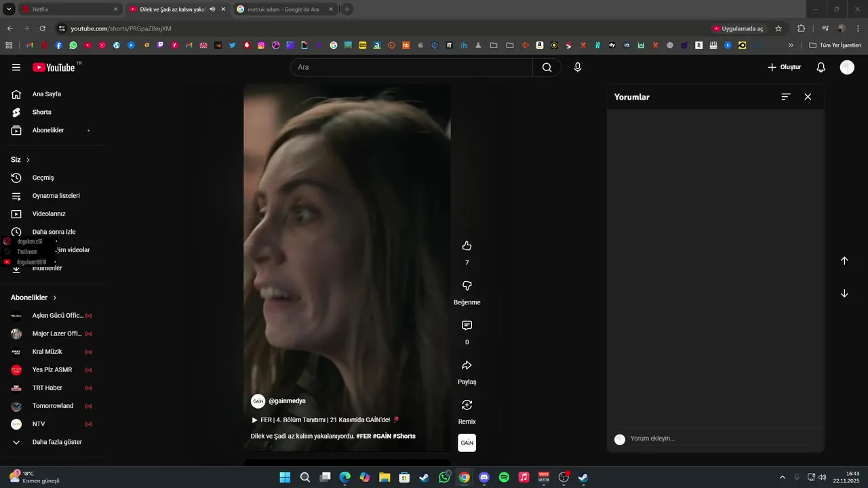868x488 pixels.
Task: Open the WhatsApp bookmark in the bookmarks bar
Action: click(73, 45)
